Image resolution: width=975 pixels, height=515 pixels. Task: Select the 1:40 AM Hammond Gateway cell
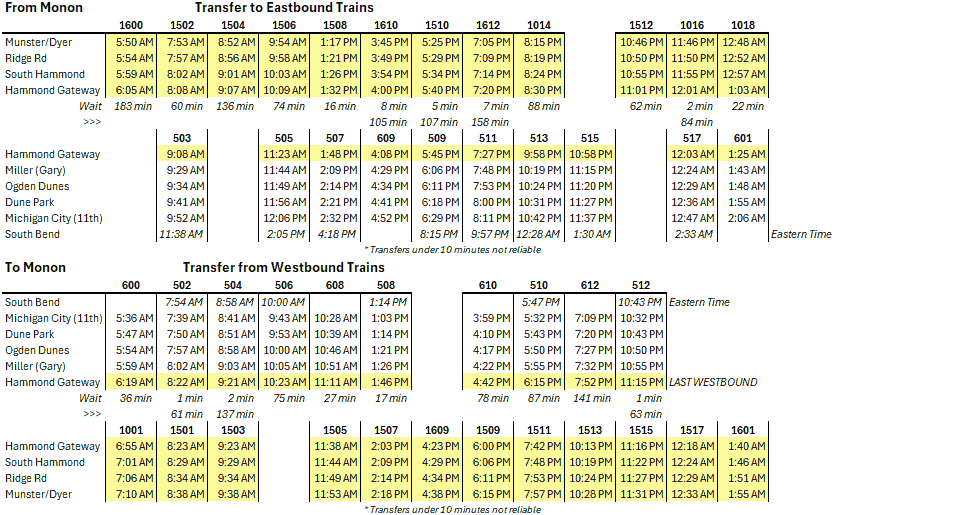[x=743, y=446]
